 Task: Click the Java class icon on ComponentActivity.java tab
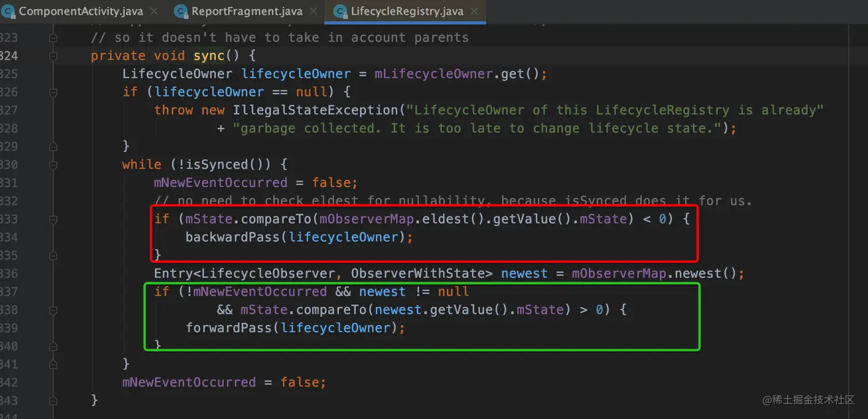pyautogui.click(x=9, y=11)
